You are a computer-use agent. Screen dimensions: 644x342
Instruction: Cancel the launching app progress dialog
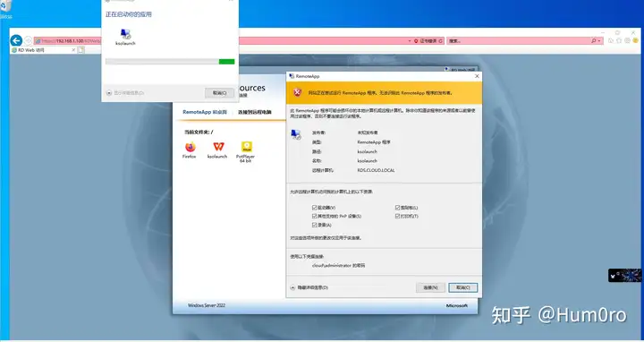coord(219,93)
